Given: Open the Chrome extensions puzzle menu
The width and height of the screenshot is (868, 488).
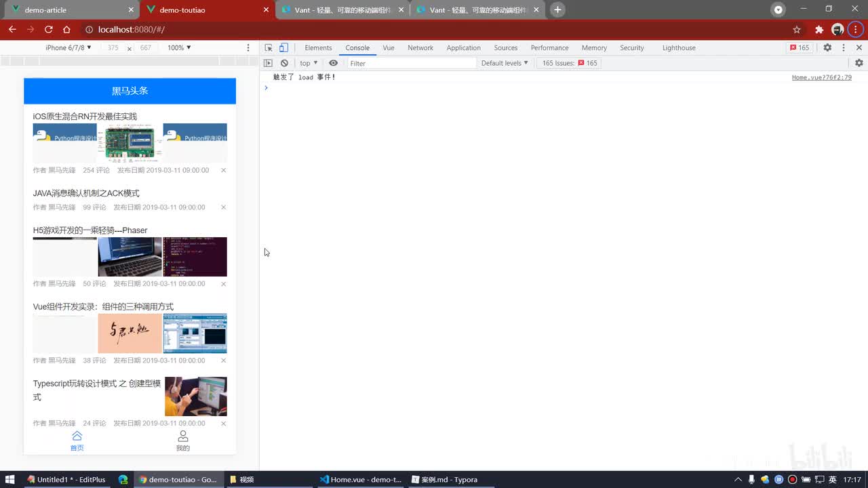Looking at the screenshot, I should 819,29.
